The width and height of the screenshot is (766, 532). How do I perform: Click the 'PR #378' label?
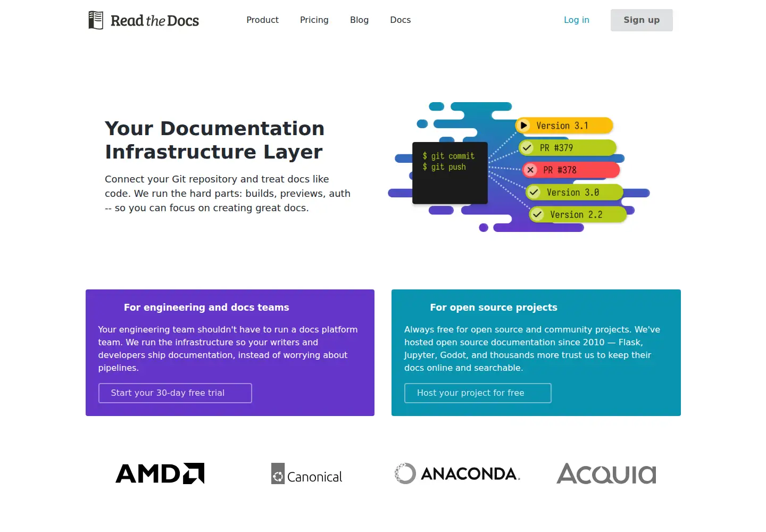click(560, 170)
